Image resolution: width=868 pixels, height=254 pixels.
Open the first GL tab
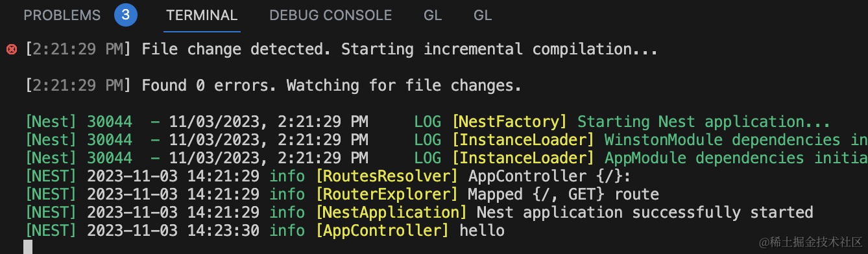pos(433,15)
